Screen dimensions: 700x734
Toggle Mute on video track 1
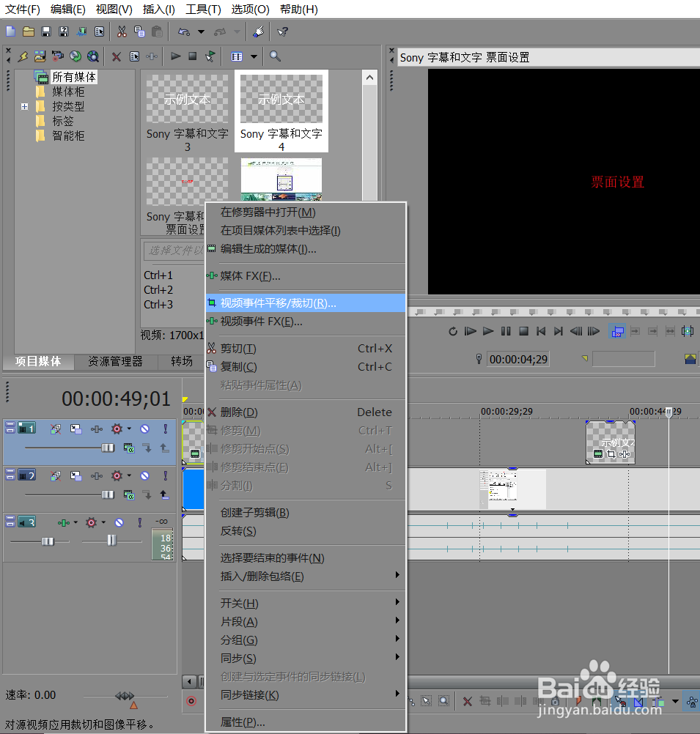(145, 429)
